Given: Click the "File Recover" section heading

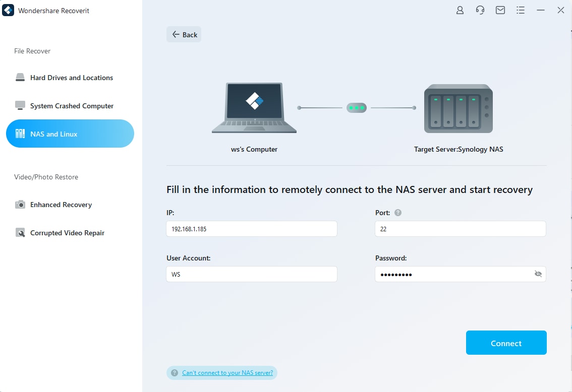Looking at the screenshot, I should (x=32, y=51).
